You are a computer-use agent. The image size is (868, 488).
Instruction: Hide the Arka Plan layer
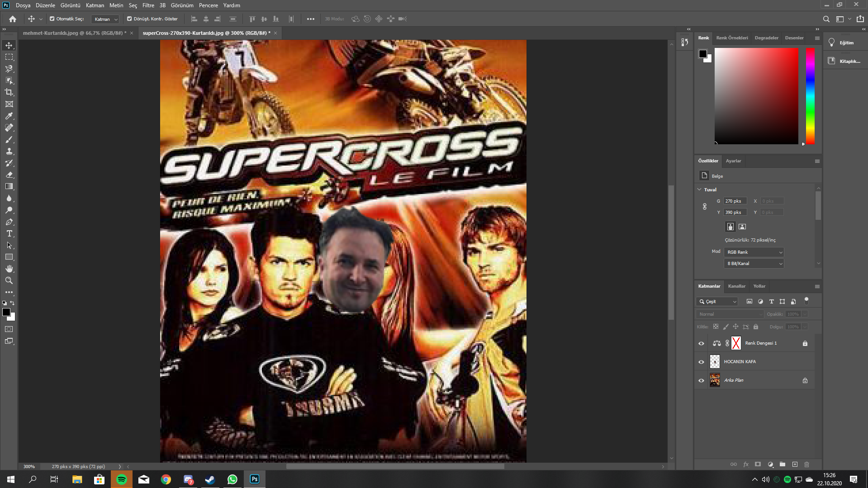(x=701, y=380)
